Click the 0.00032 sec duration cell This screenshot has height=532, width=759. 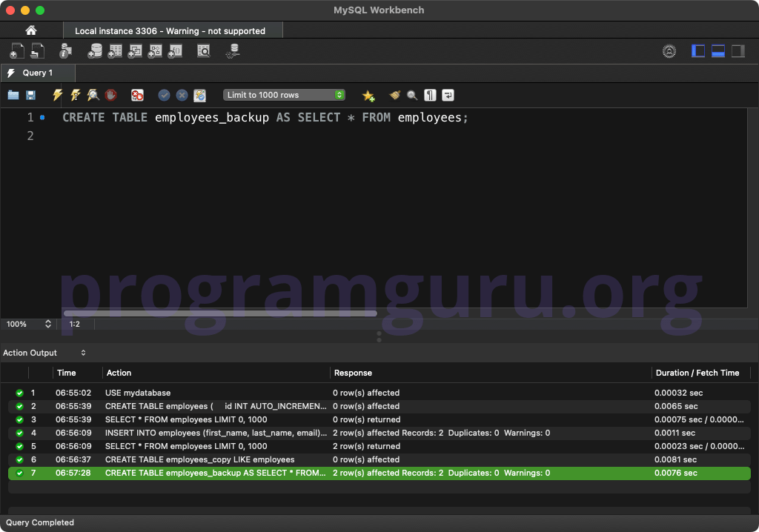[x=678, y=393]
